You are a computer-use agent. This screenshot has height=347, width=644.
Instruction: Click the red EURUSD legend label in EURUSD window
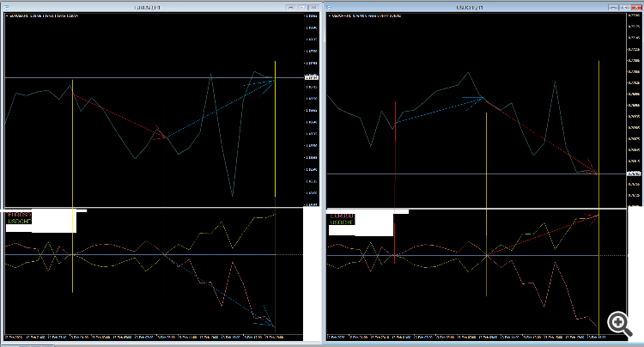(19, 215)
